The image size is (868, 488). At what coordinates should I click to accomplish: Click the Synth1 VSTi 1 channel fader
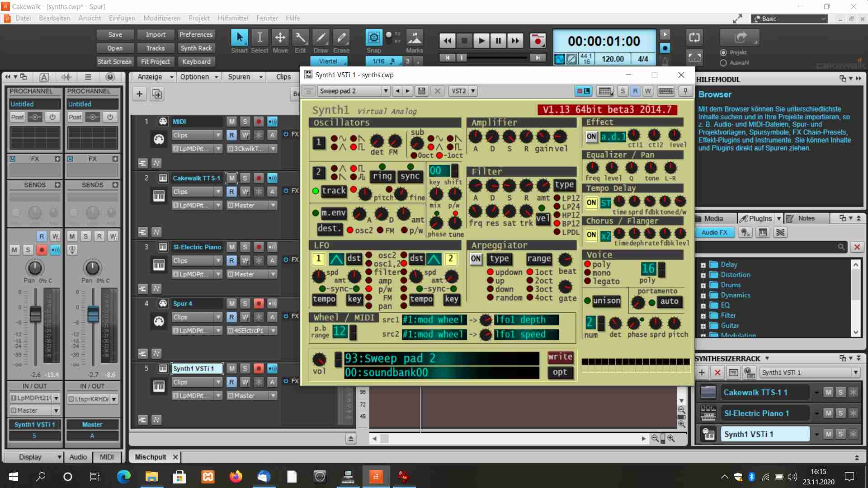tap(35, 314)
